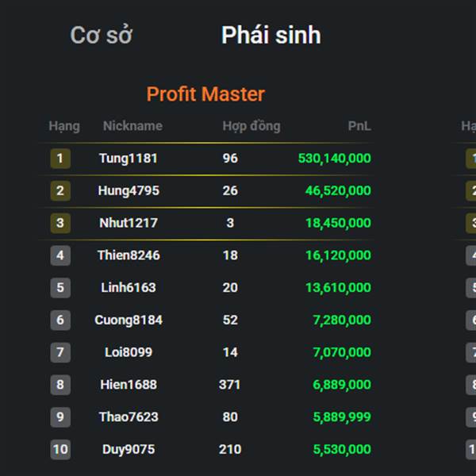Select Duy9075 nickname entry
The width and height of the screenshot is (476, 476).
pyautogui.click(x=128, y=450)
